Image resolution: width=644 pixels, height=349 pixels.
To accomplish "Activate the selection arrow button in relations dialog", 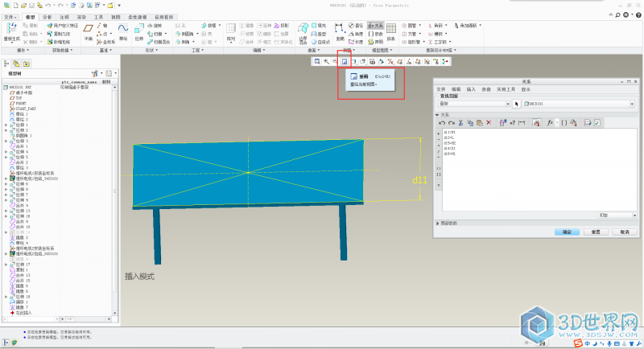I will (516, 105).
